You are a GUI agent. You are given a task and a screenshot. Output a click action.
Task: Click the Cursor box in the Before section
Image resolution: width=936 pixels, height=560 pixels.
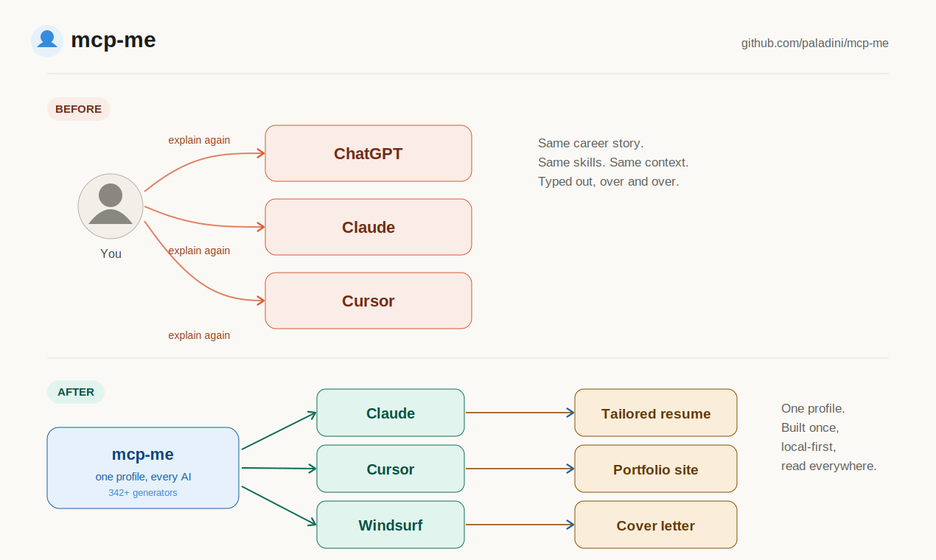369,301
